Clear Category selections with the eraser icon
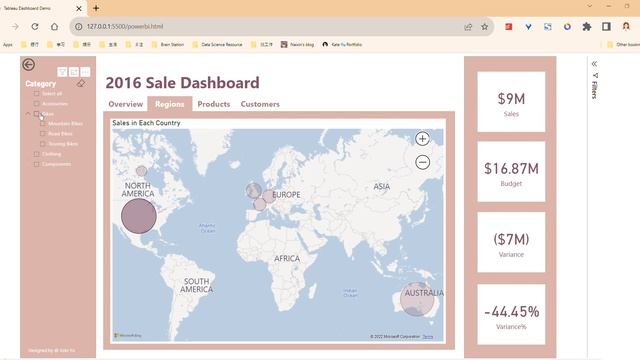Screen dimensions: 640x360 point(81,84)
